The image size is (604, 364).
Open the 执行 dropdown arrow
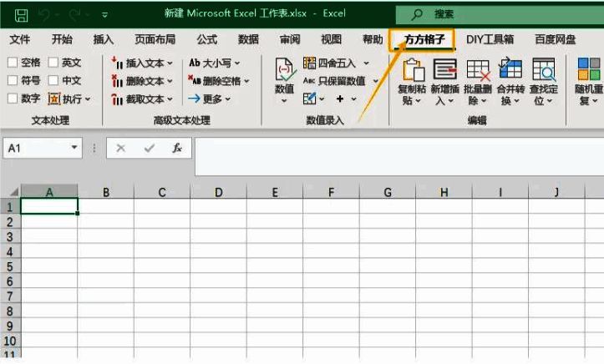click(x=88, y=99)
